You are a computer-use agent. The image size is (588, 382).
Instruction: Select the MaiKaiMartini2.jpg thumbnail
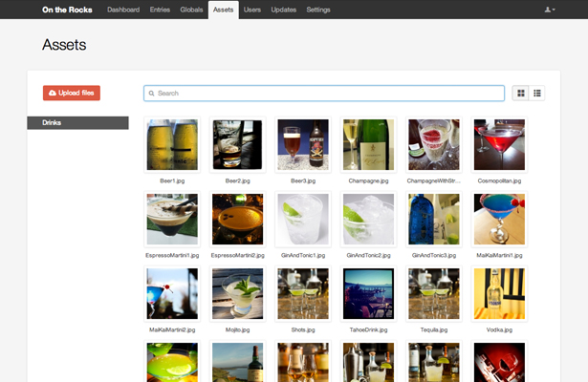coord(172,293)
